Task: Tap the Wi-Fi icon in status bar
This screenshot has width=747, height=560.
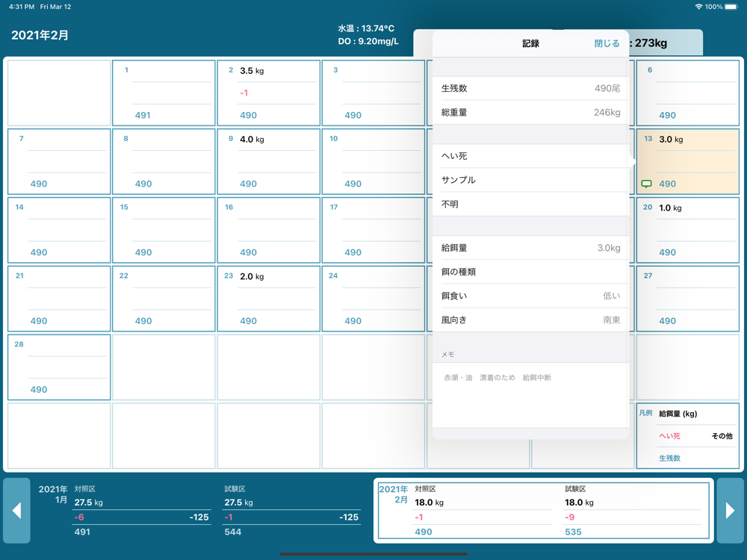Action: coord(699,7)
